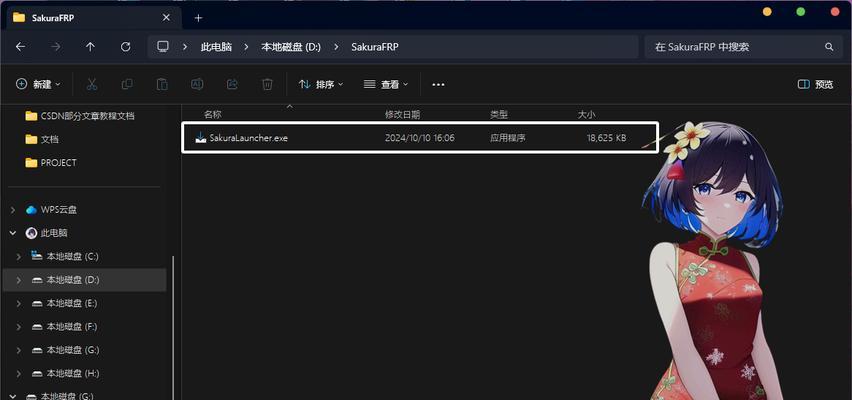The height and width of the screenshot is (400, 852).
Task: Expand the 本地磁盘 (C:) node
Action: (x=19, y=256)
